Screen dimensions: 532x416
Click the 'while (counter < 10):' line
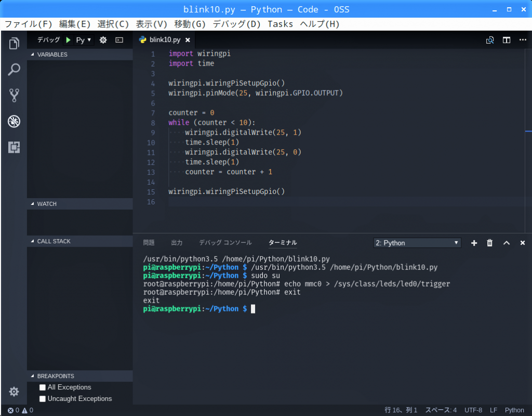point(212,123)
